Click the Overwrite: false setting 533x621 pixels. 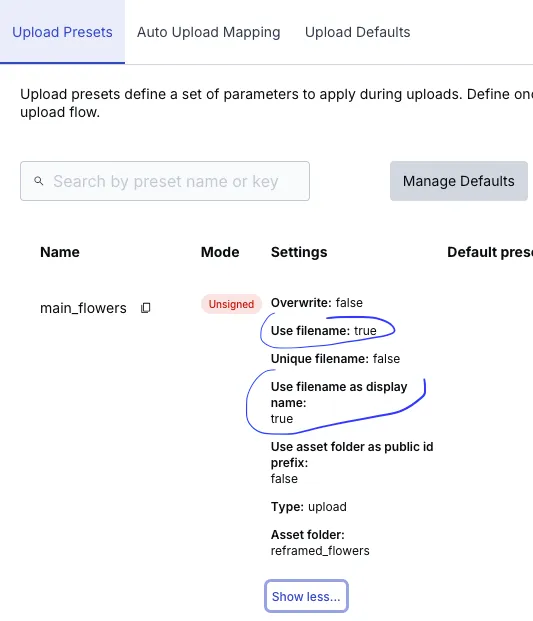[317, 303]
